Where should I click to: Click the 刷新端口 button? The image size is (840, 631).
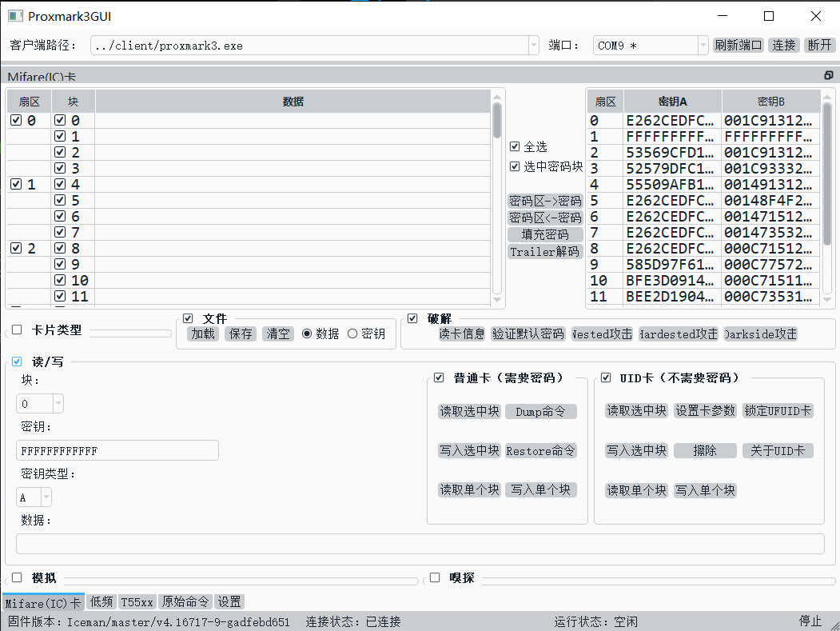pyautogui.click(x=738, y=46)
